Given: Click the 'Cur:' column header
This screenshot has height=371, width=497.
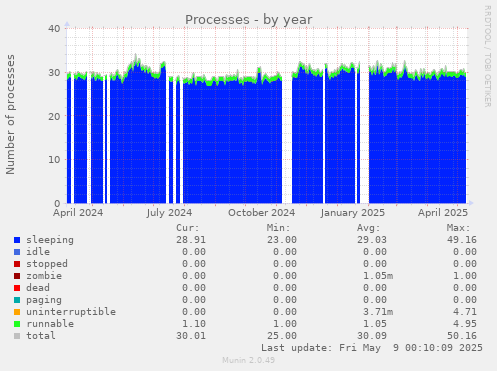Looking at the screenshot, I should pyautogui.click(x=188, y=228).
